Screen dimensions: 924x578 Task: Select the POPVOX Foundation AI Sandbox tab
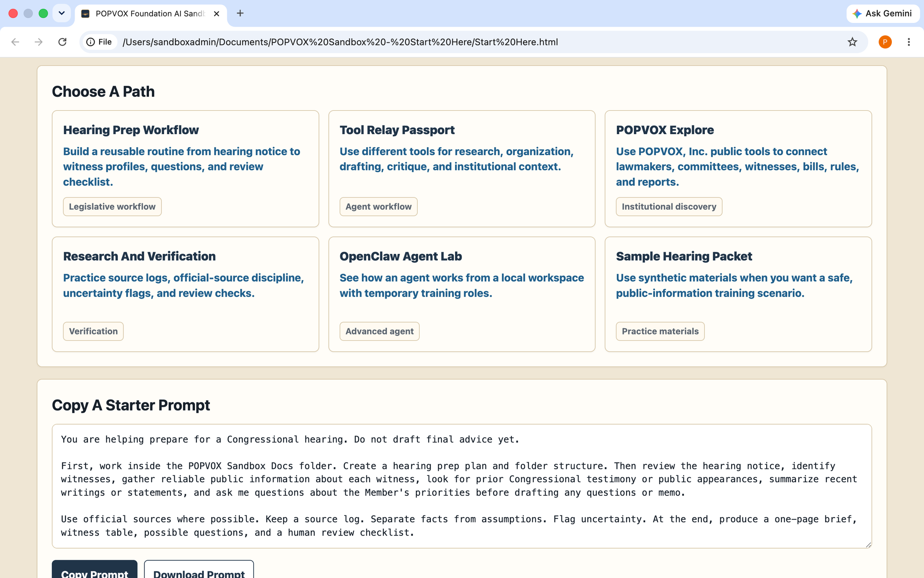(150, 14)
